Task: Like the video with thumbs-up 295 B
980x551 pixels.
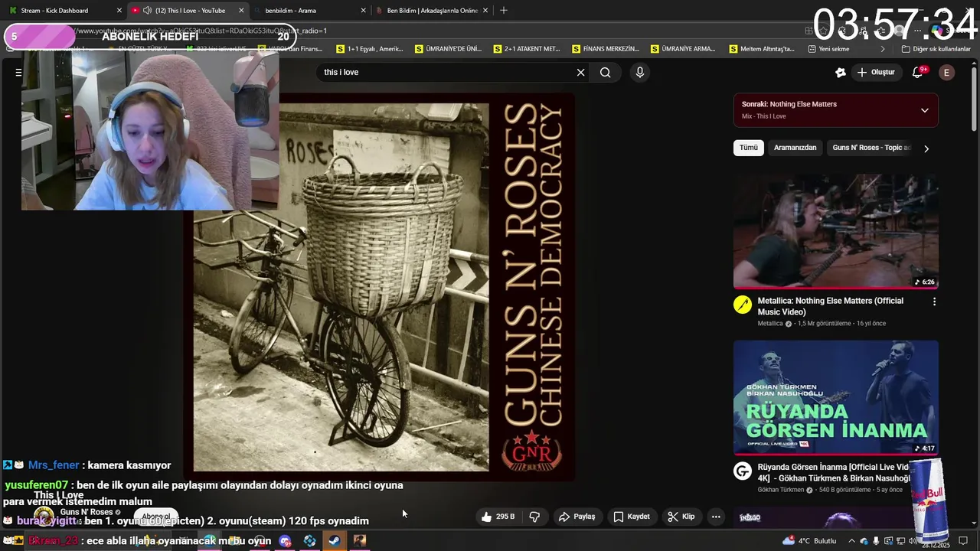Action: click(498, 517)
